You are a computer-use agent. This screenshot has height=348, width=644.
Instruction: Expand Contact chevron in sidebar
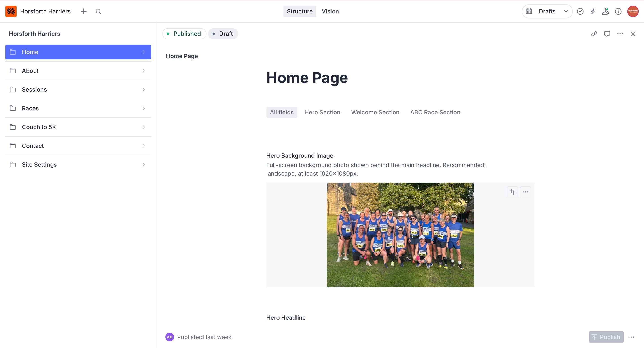[x=144, y=146]
